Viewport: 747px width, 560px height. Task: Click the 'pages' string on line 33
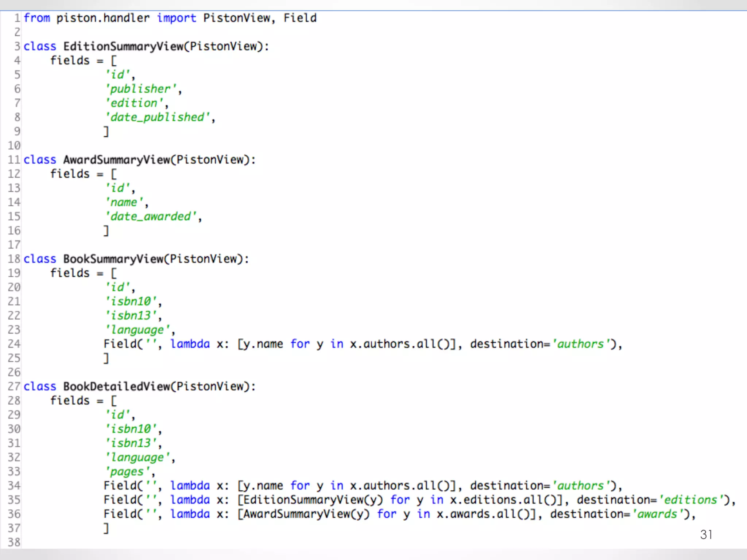click(127, 472)
